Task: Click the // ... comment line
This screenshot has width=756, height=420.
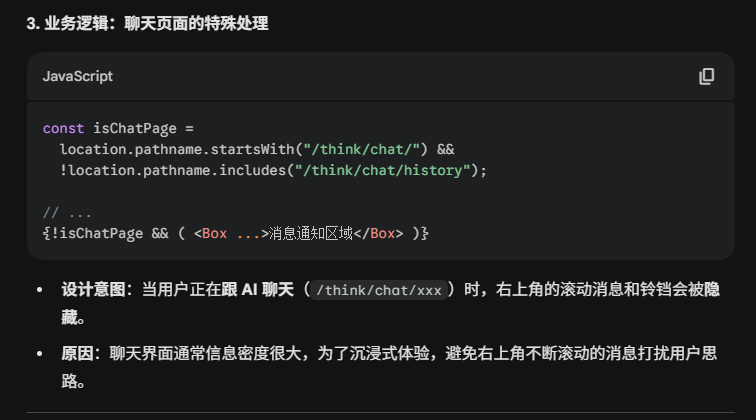Action: [x=67, y=212]
